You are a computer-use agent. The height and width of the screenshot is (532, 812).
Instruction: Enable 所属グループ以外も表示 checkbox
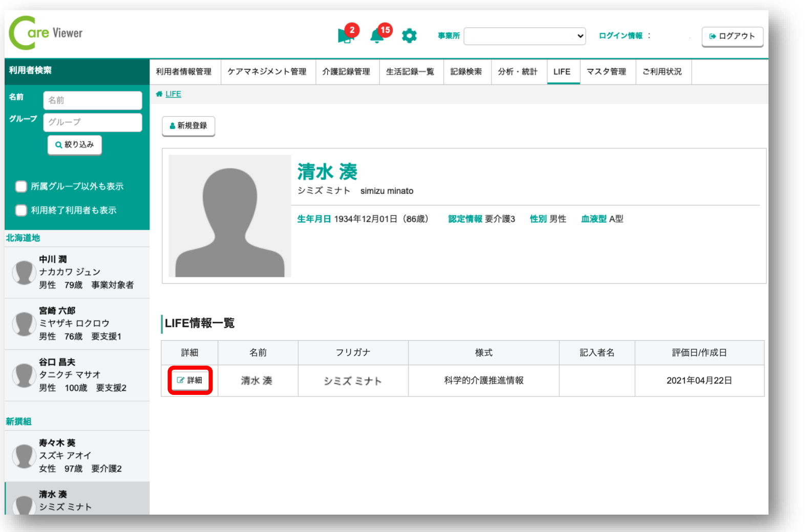[x=21, y=186]
